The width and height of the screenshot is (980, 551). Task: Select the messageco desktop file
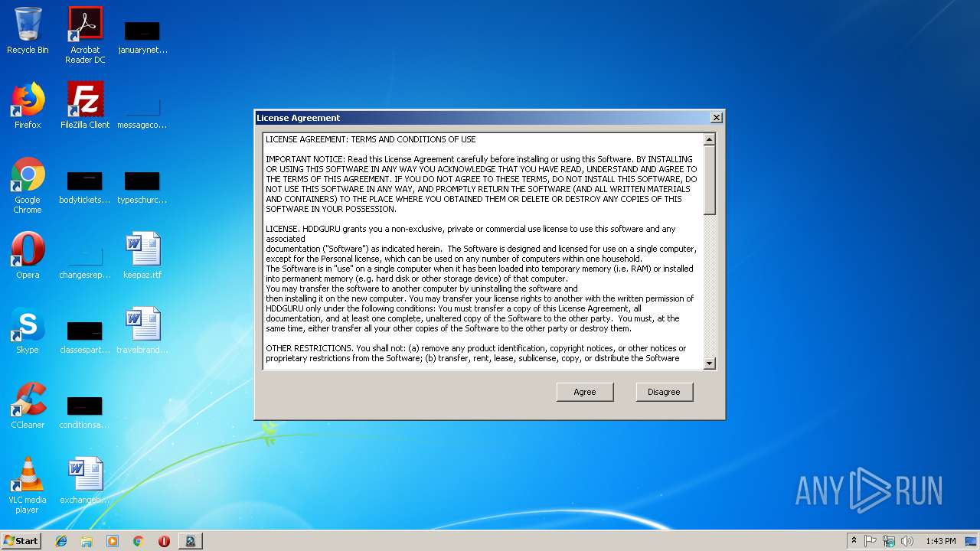point(142,113)
